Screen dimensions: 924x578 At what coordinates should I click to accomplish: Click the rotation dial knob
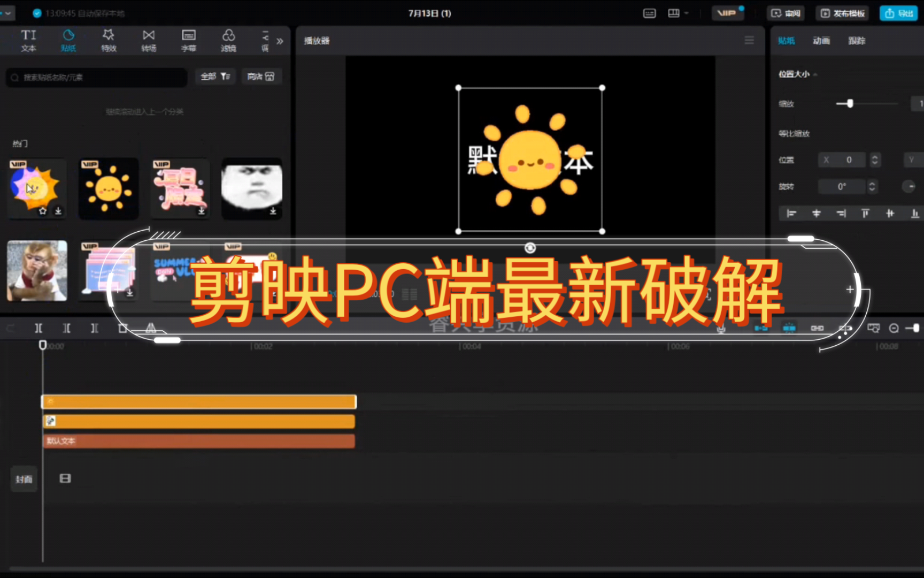click(x=909, y=186)
